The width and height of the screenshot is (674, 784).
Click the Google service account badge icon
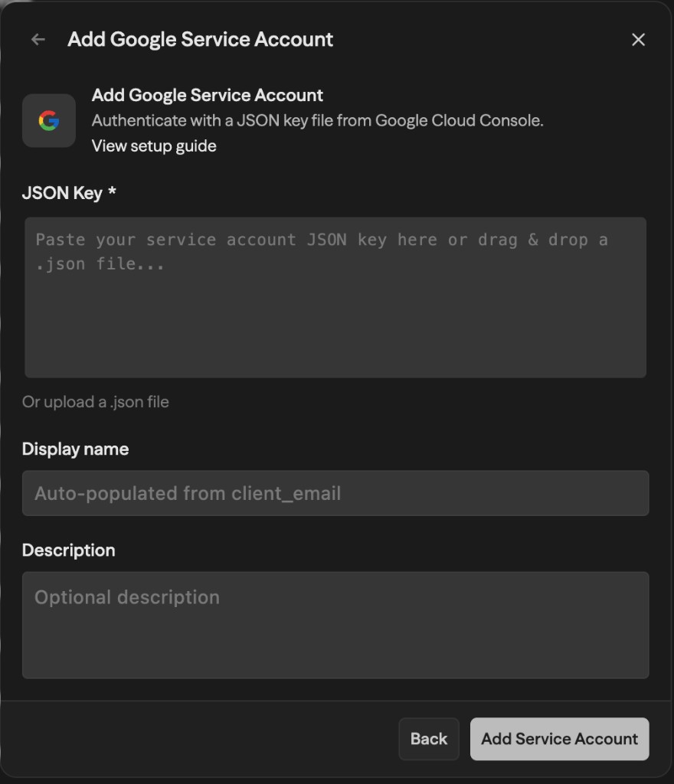click(48, 120)
